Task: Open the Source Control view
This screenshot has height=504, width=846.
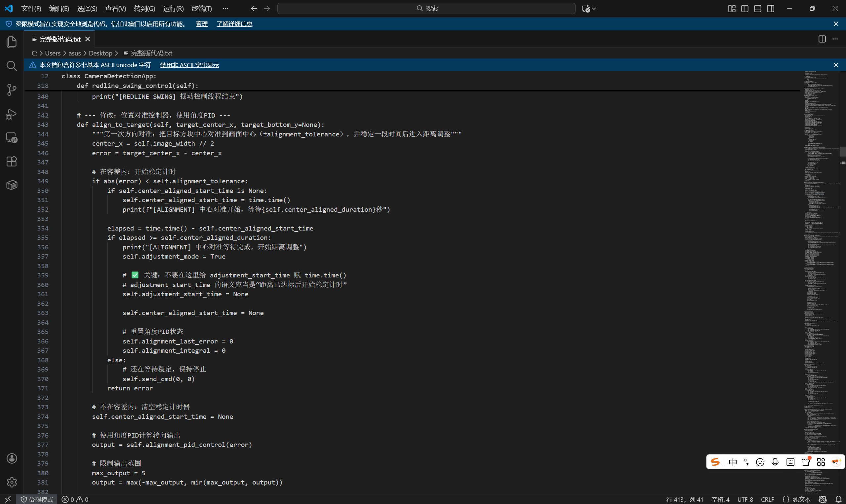Action: 12,90
